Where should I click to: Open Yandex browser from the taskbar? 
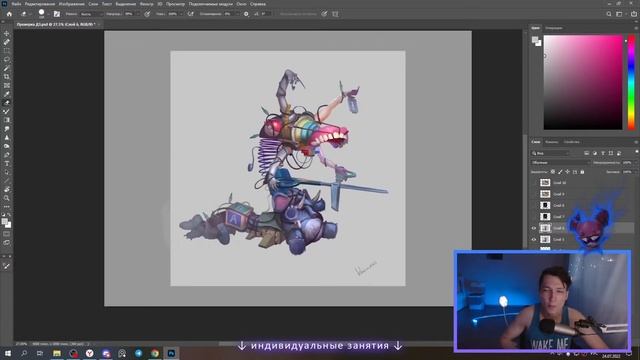click(89, 353)
